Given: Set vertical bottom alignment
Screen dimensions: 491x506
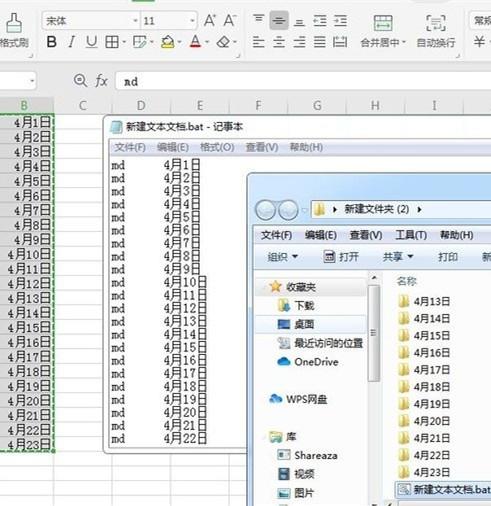Looking at the screenshot, I should pyautogui.click(x=299, y=22).
